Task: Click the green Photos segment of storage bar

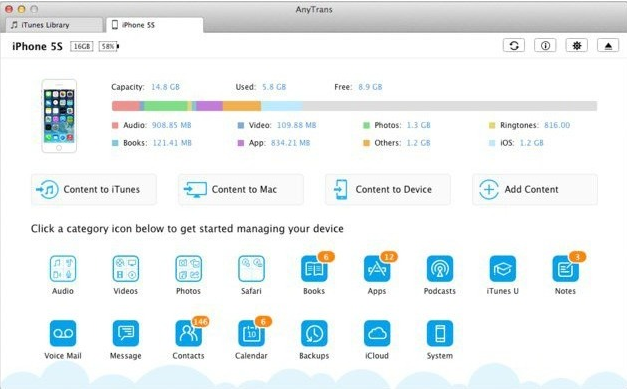Action: [166, 106]
